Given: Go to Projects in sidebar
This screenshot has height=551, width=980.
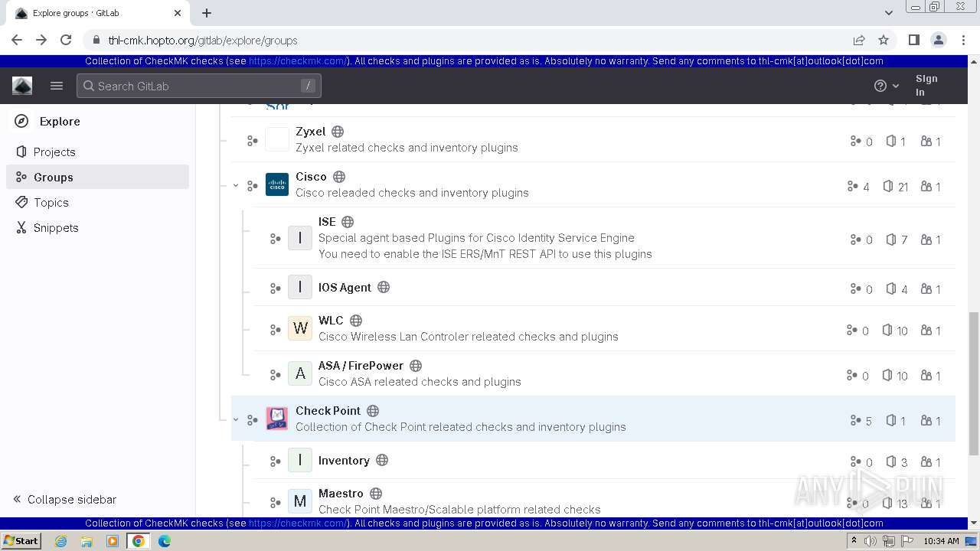Looking at the screenshot, I should (x=97, y=152).
